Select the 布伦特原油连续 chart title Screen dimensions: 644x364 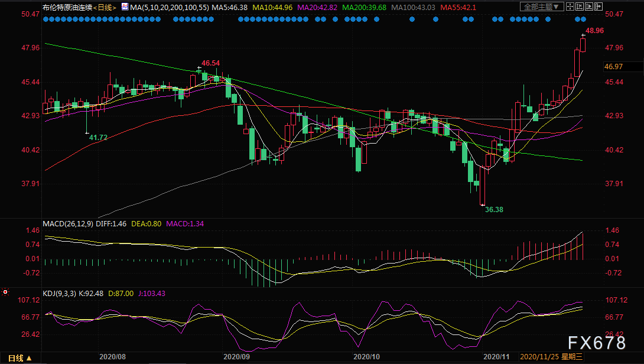67,7
